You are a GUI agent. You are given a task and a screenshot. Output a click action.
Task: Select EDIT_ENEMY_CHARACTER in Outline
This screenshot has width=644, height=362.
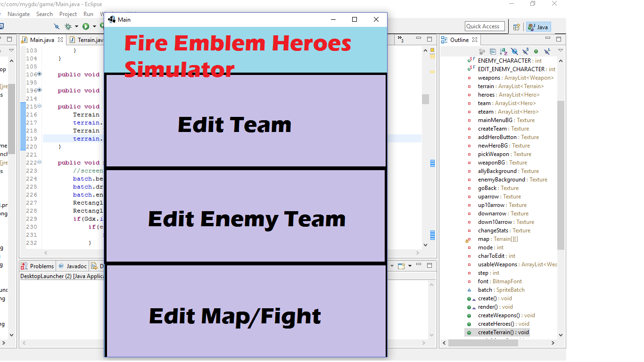coord(516,69)
